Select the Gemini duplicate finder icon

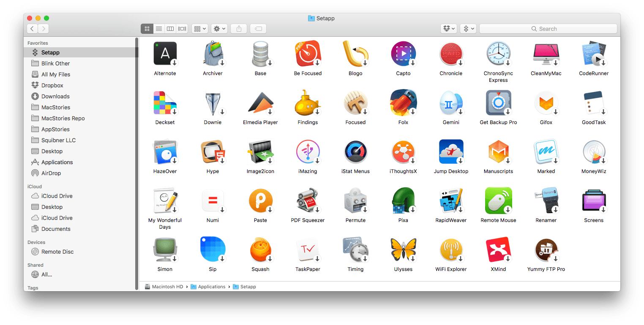[x=450, y=103]
